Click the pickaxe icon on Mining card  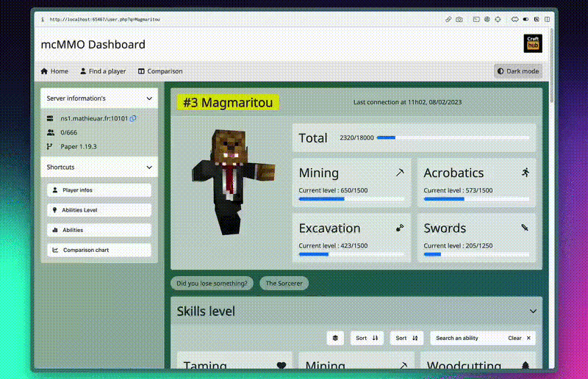click(x=400, y=173)
